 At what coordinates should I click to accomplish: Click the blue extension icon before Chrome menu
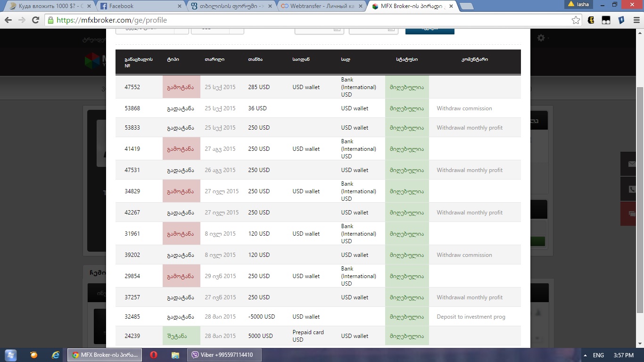[x=621, y=20]
